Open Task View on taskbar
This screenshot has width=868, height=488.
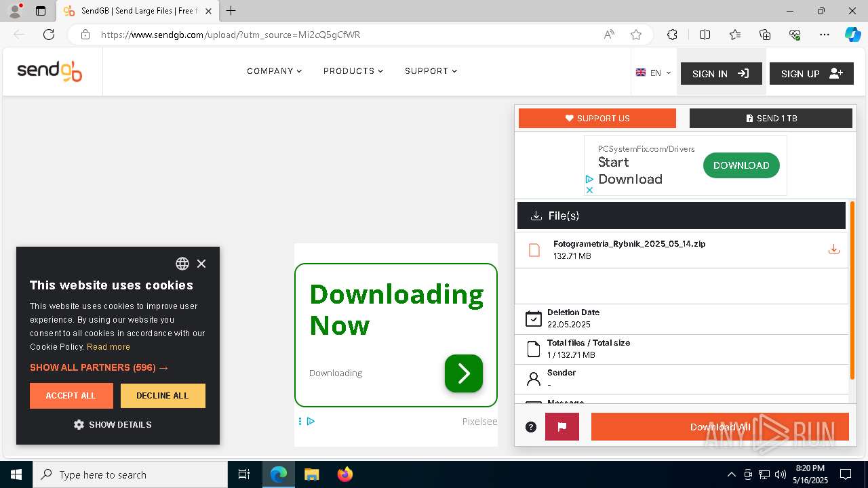click(x=244, y=474)
